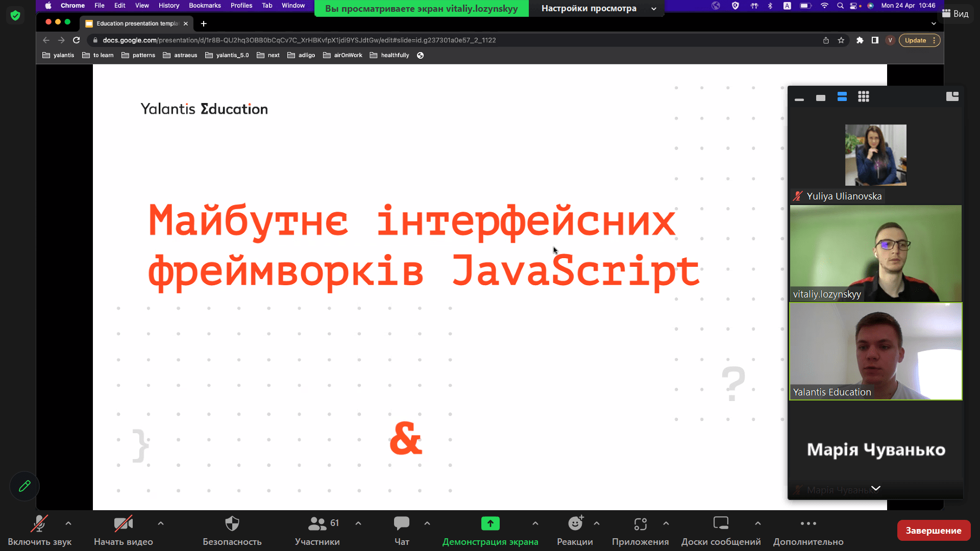Screen dimensions: 980x551
Task: Select the Education presentation template tab
Action: (137, 23)
